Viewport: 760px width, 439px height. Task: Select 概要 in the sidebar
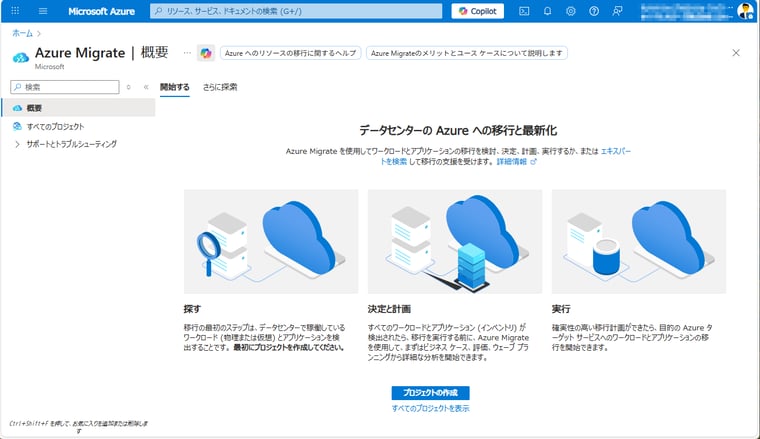coord(79,108)
